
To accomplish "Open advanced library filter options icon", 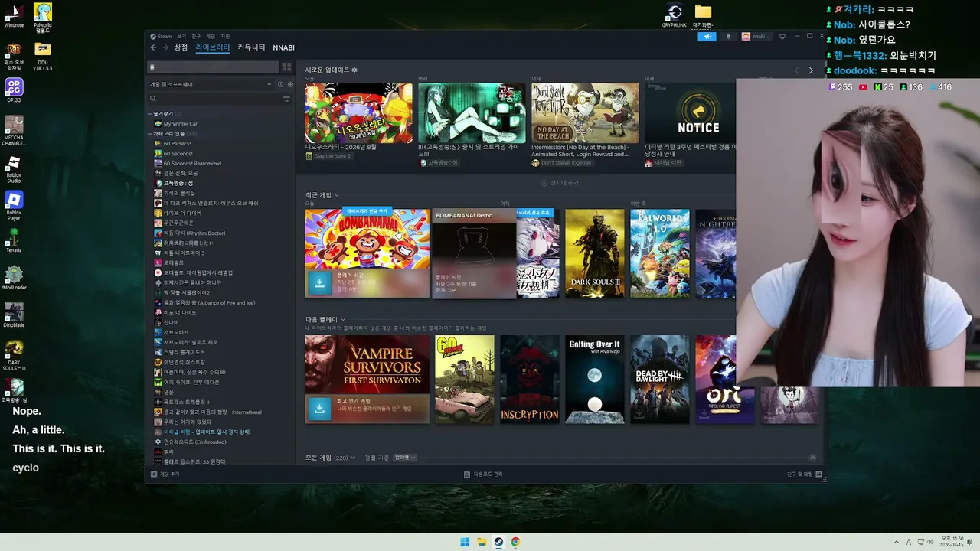I will pyautogui.click(x=286, y=99).
